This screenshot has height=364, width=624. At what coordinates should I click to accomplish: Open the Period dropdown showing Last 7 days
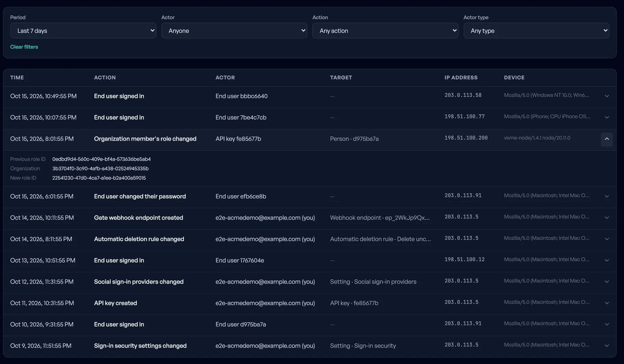83,31
